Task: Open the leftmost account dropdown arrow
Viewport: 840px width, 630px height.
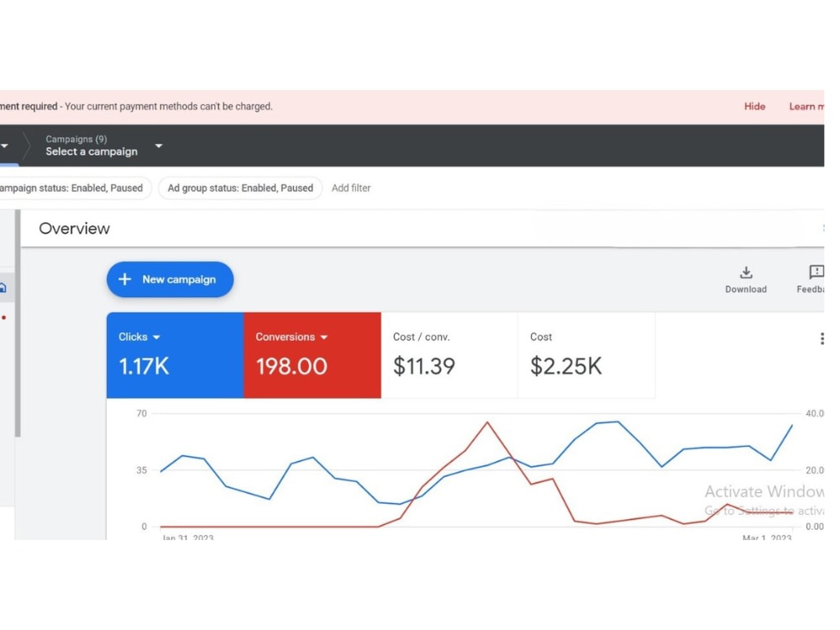Action: tap(4, 145)
